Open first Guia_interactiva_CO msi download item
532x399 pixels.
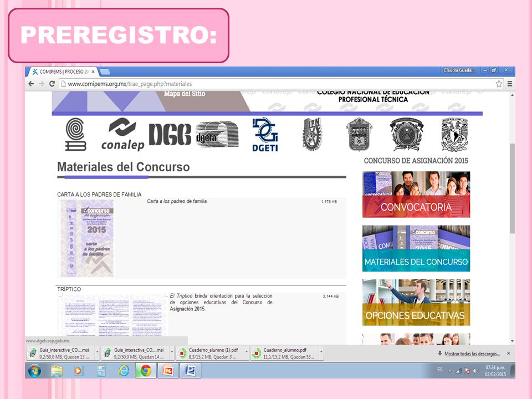[x=61, y=353]
